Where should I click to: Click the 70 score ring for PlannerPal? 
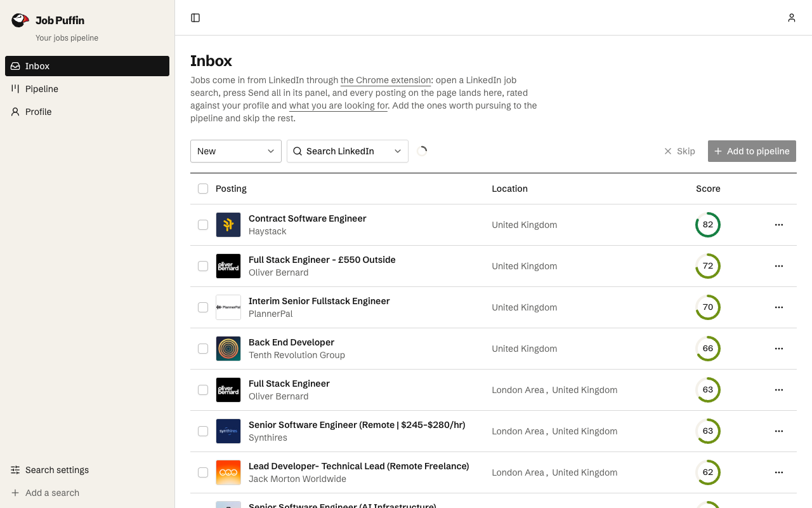708,307
